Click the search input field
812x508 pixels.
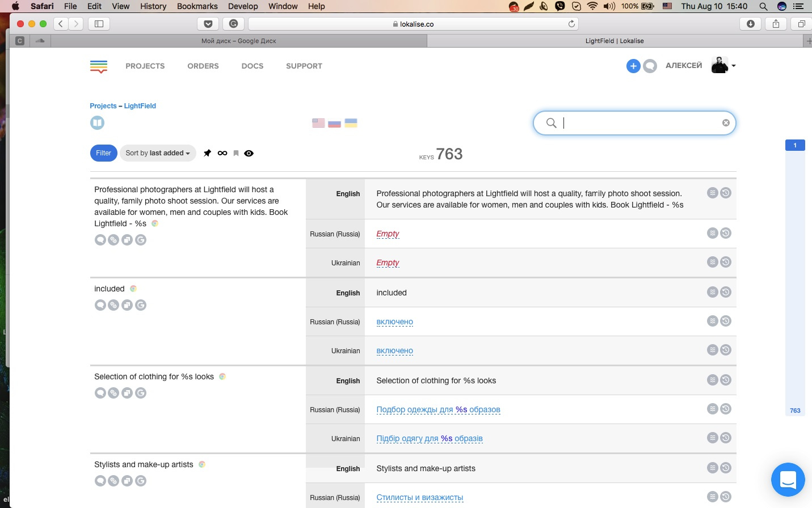pos(634,123)
